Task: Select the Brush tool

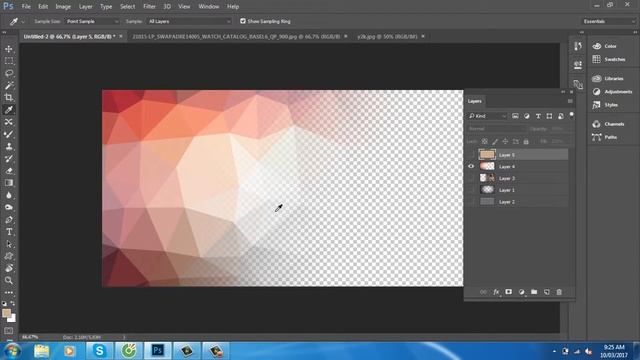Action: coord(9,134)
